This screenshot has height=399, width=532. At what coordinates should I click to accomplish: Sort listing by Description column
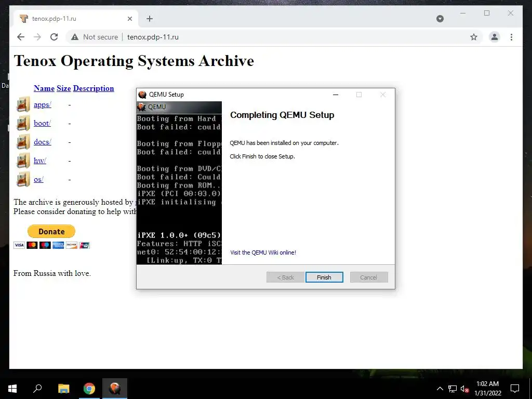(94, 88)
